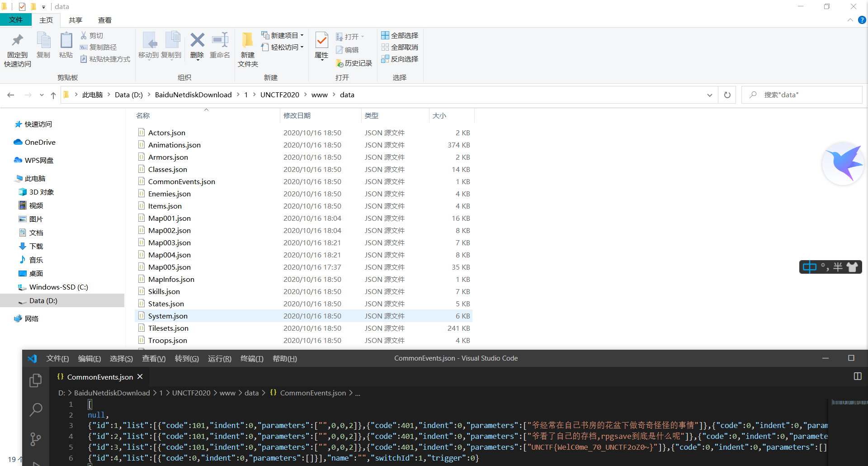
Task: Select the CommonEvents.json file
Action: 304,181
